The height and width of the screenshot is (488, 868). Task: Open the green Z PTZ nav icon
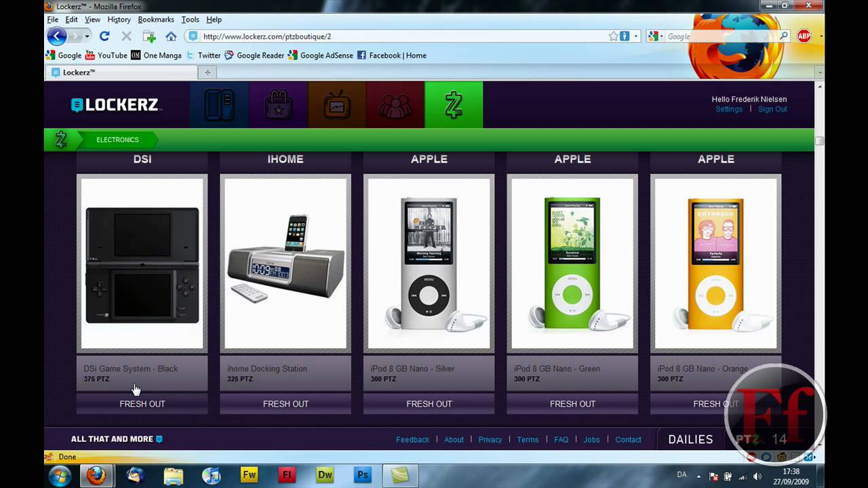454,105
